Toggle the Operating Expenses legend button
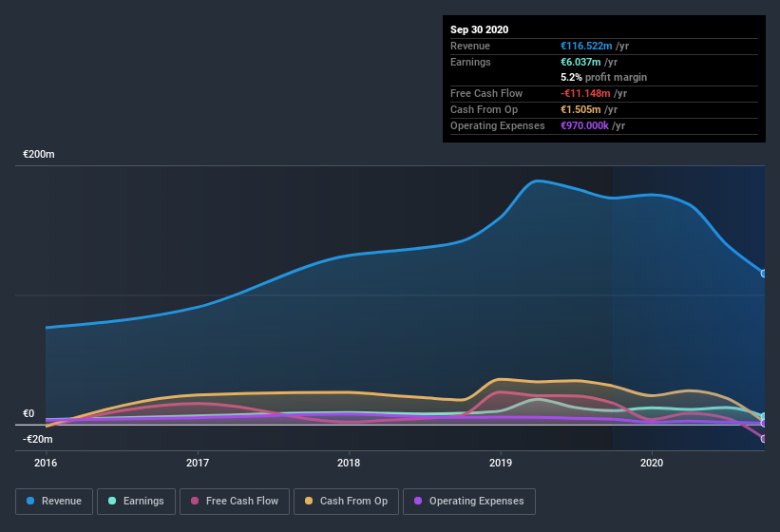This screenshot has height=532, width=780. 469,502
